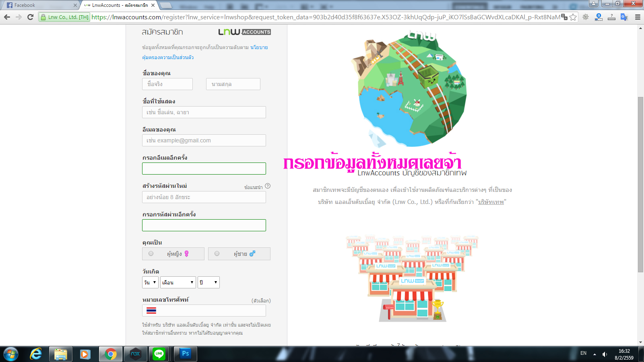Open the Google Translate extension
The image size is (644, 362).
[x=624, y=17]
